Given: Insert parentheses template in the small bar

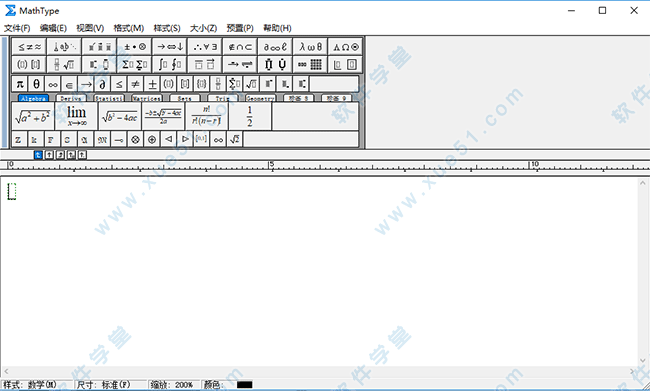Looking at the screenshot, I should [x=169, y=84].
